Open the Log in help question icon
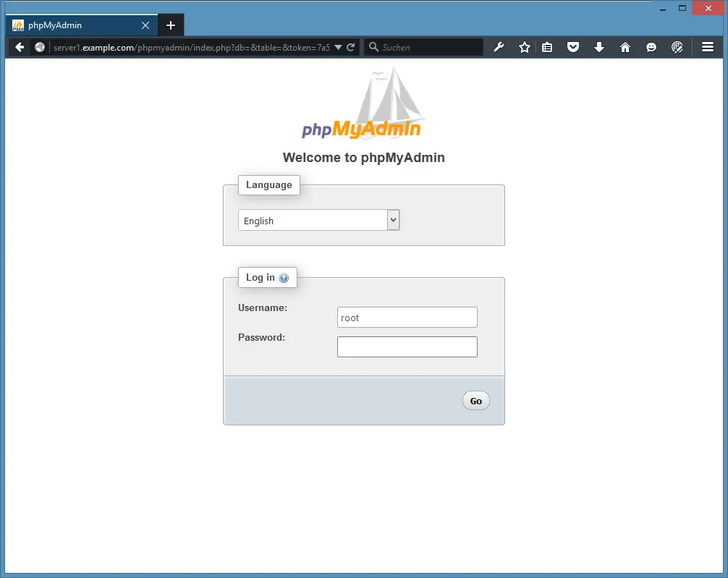The height and width of the screenshot is (578, 728). click(x=284, y=278)
